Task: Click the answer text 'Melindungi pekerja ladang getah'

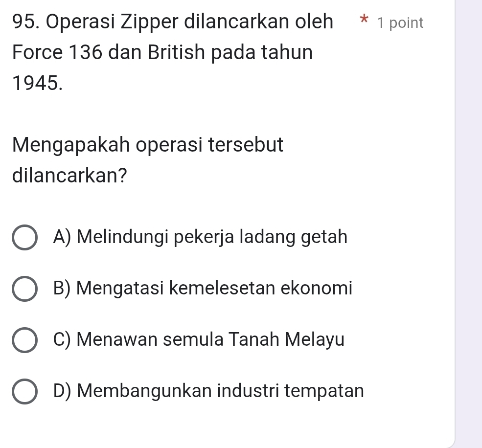Action: click(212, 237)
